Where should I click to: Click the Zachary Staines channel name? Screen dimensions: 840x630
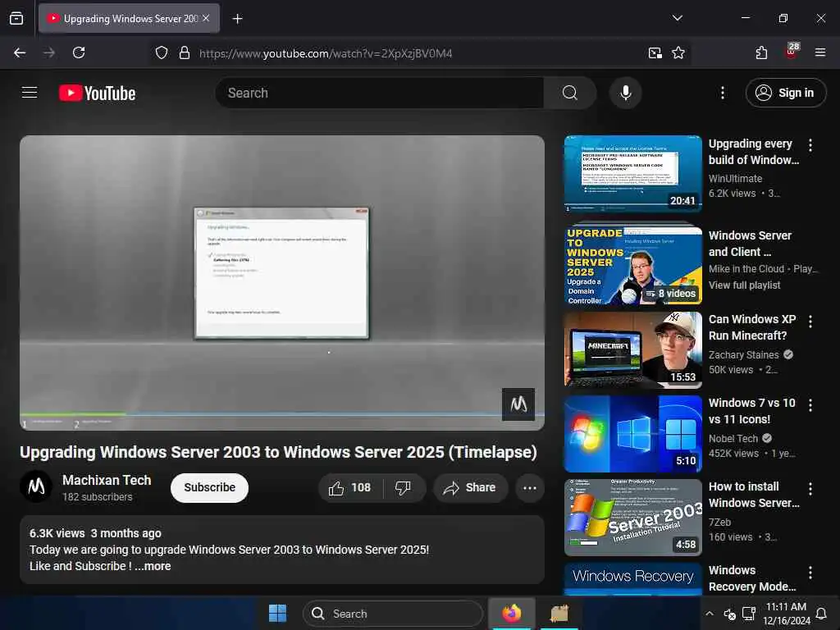pyautogui.click(x=743, y=354)
